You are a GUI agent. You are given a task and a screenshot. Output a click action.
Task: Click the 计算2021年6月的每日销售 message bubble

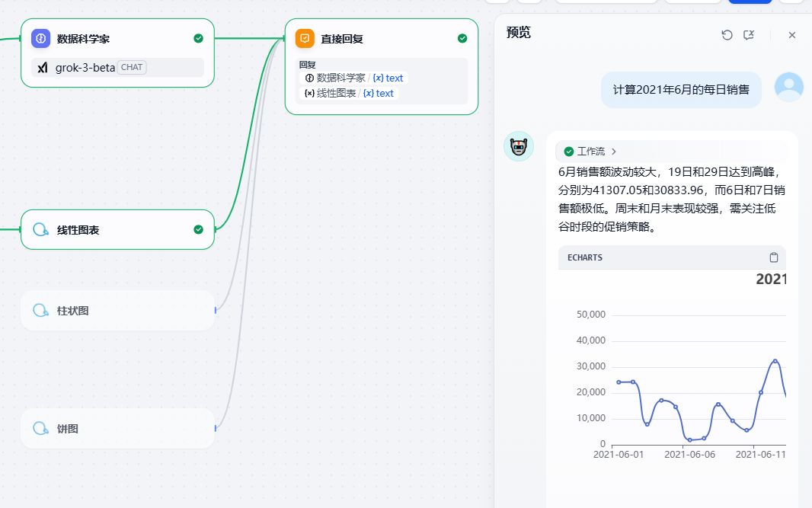click(x=681, y=90)
